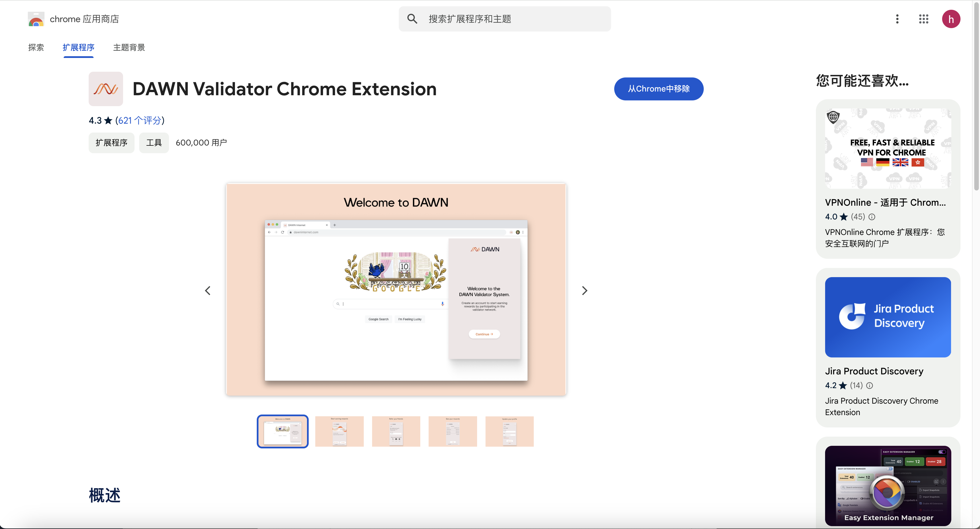Click the Jira Product Discovery Chrome Extension description
The image size is (980, 529).
pos(882,407)
